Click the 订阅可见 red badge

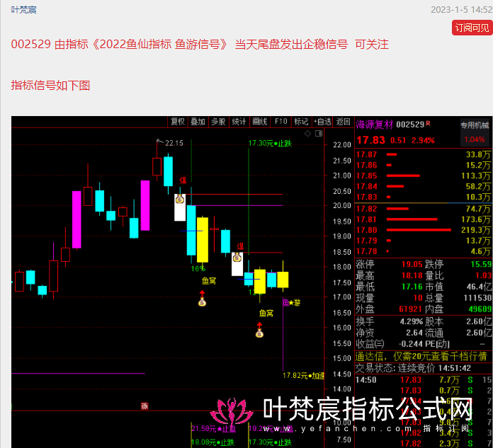click(472, 28)
